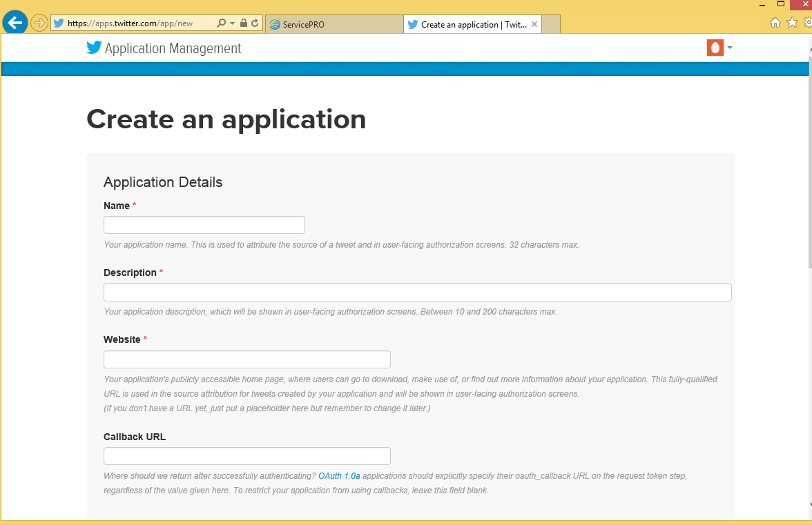Open the user avatar account dropdown
The width and height of the screenshot is (812, 525).
pos(719,48)
